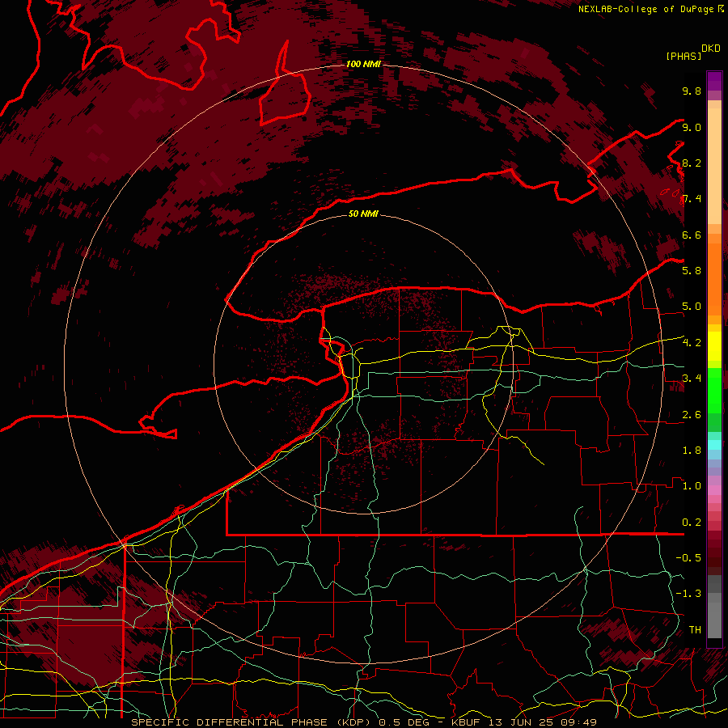
Task: Click the 2.6 value on the color scale
Action: pyautogui.click(x=692, y=414)
